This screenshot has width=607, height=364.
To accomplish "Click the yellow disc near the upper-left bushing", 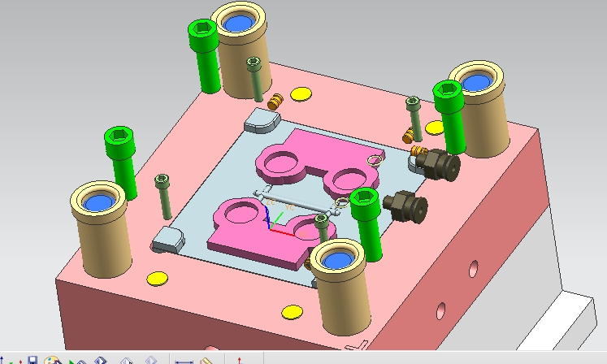I will pos(301,94).
